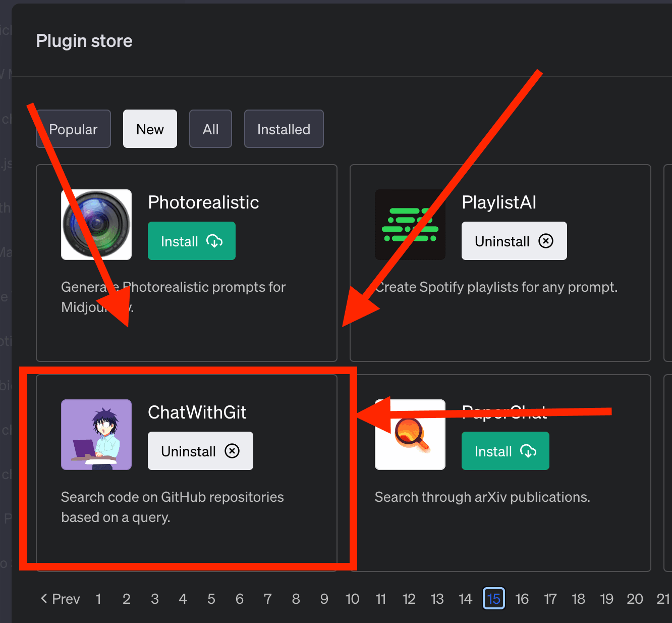
Task: Go to page 10
Action: [352, 599]
